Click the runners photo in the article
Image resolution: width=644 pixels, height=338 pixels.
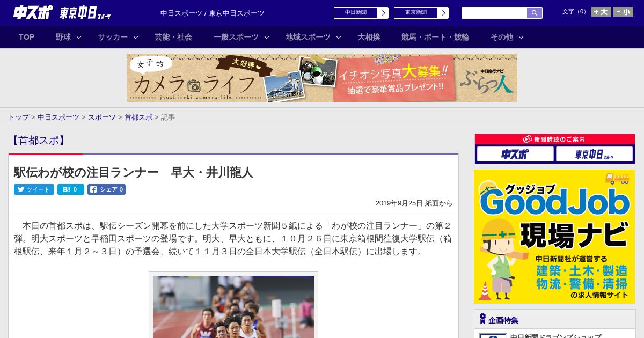click(233, 307)
